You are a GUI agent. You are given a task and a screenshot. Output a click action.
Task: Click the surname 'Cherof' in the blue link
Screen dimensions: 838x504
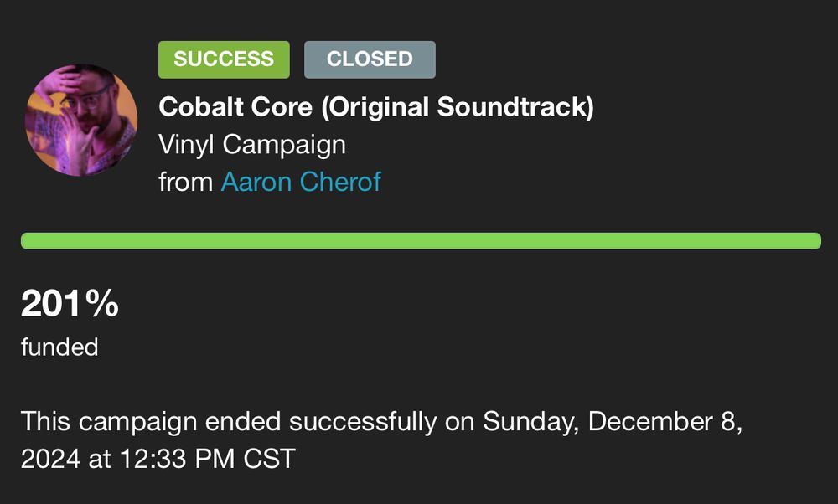[340, 182]
